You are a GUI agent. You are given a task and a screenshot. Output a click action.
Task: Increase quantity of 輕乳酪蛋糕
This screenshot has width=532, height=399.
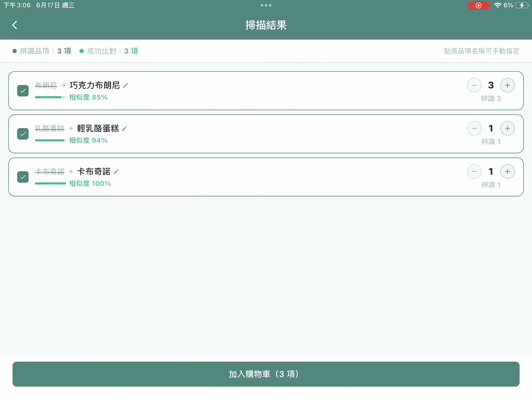tap(507, 128)
